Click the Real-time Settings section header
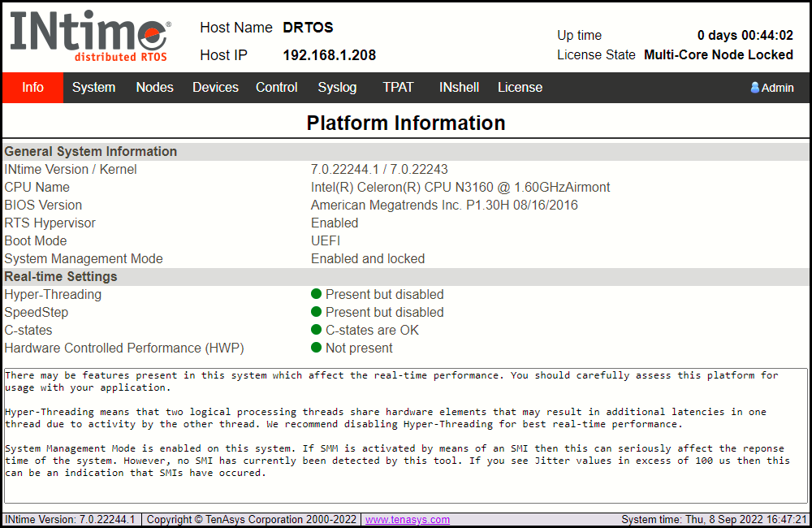This screenshot has height=528, width=812. [x=61, y=276]
